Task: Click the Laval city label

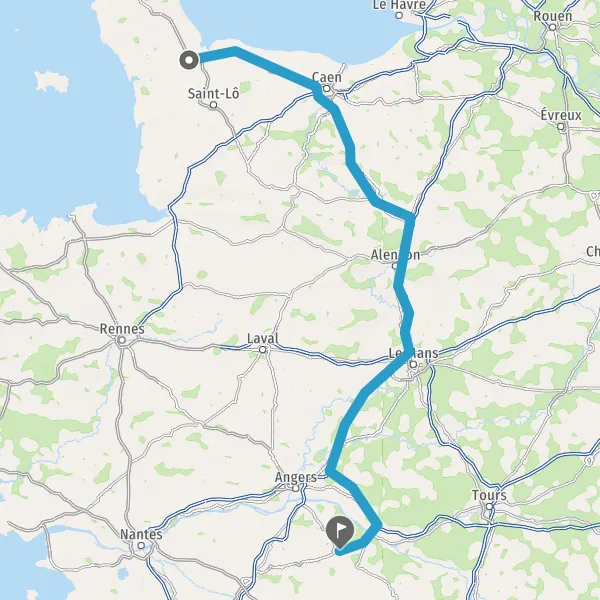Action: [262, 339]
